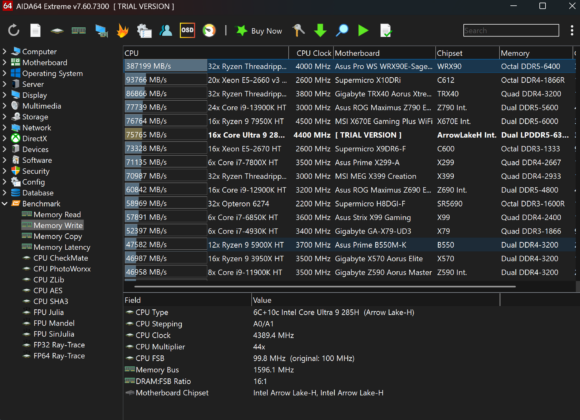Select Config in the sidebar tree
The height and width of the screenshot is (420, 580).
[33, 182]
